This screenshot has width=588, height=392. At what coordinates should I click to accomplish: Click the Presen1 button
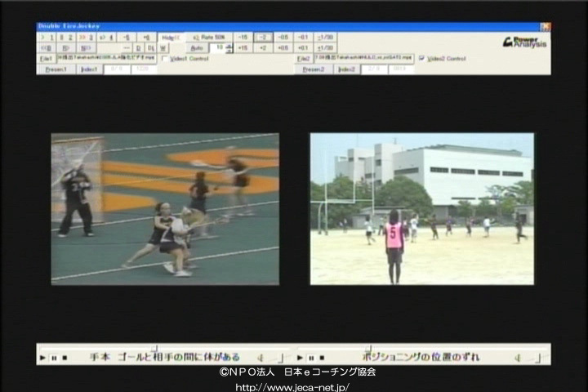(56, 69)
